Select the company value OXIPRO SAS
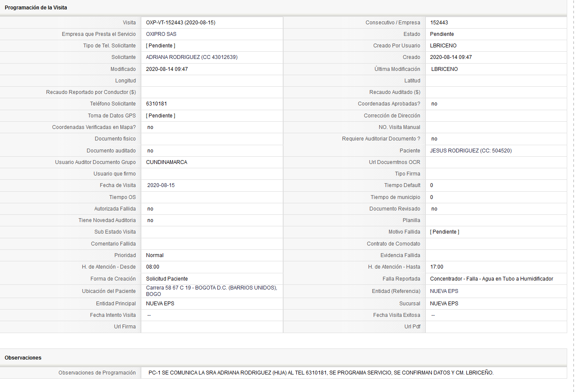583x392 pixels. pos(161,34)
